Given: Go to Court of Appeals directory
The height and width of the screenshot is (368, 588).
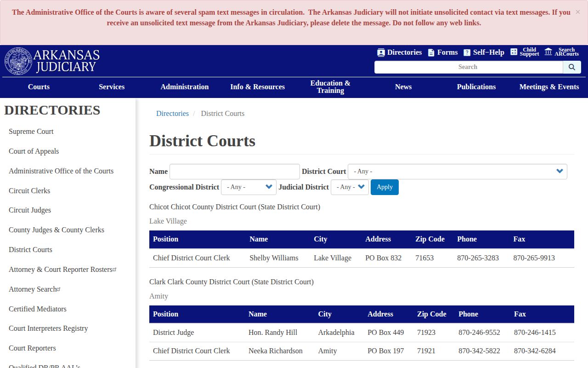Looking at the screenshot, I should [34, 151].
